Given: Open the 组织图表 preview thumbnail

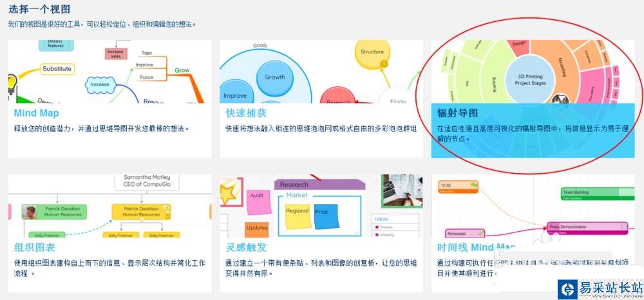Looking at the screenshot, I should [x=109, y=206].
